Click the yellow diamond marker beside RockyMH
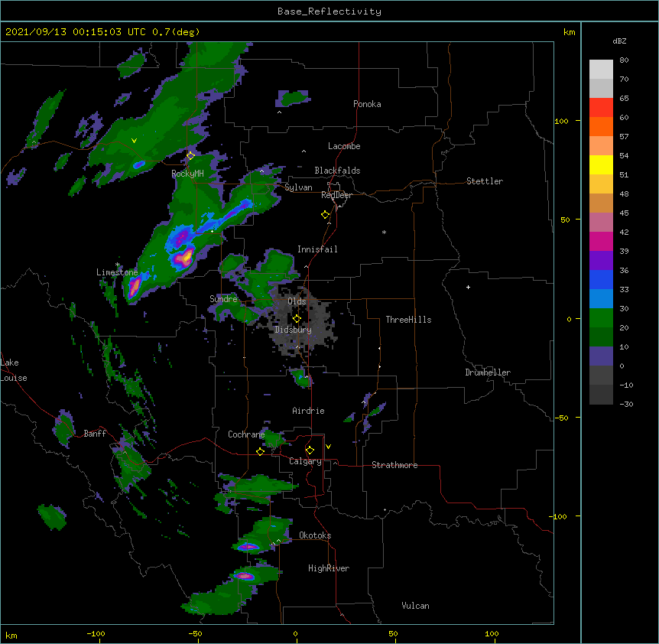 point(191,156)
